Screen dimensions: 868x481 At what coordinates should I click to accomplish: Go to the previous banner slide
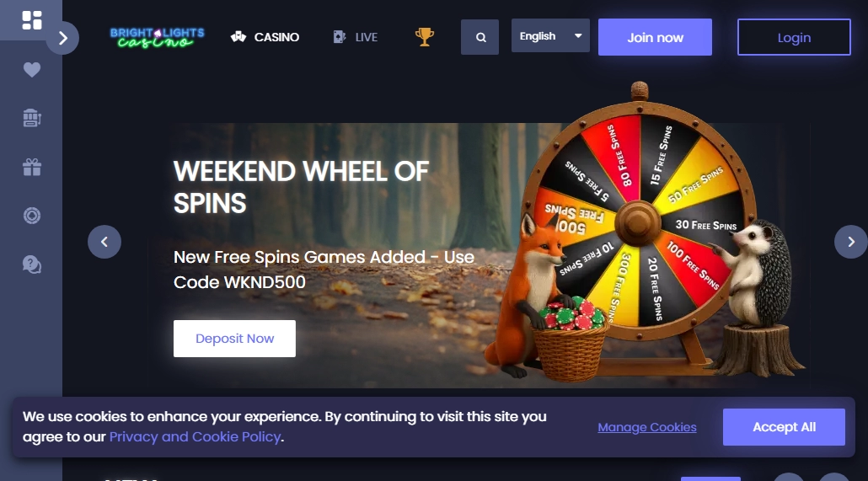pyautogui.click(x=104, y=242)
